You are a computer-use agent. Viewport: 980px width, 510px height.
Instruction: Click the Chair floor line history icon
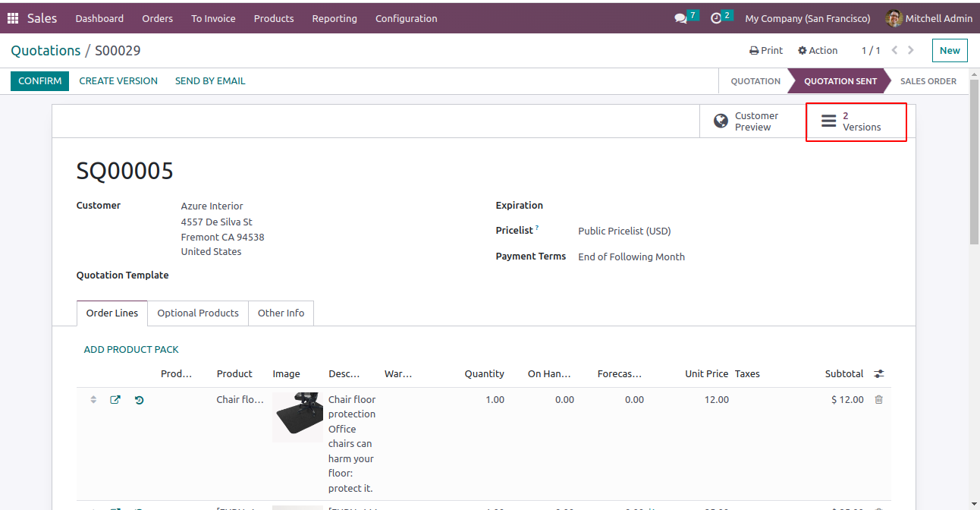pos(140,399)
